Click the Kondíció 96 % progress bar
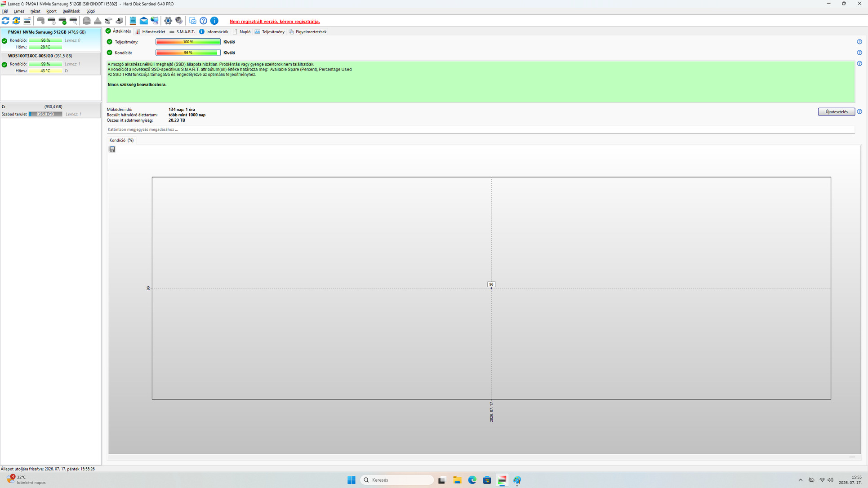This screenshot has height=488, width=868. pos(188,53)
